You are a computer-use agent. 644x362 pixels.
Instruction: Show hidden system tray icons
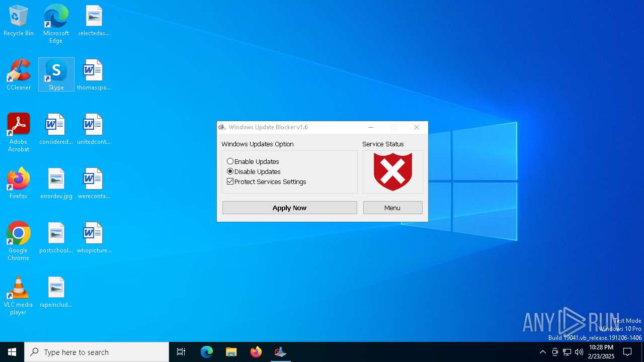click(542, 352)
